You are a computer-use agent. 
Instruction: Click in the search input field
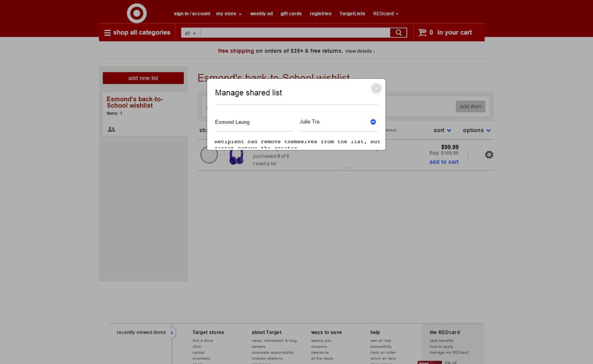click(x=295, y=33)
